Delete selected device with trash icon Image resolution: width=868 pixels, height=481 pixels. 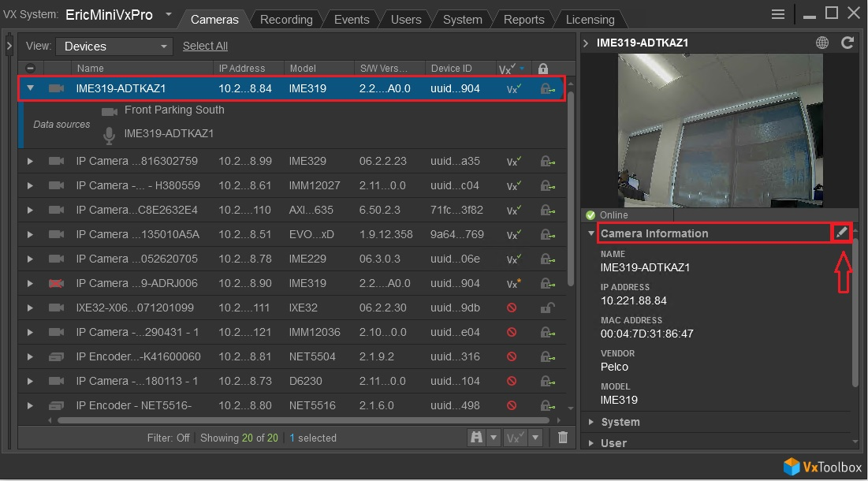tap(562, 438)
